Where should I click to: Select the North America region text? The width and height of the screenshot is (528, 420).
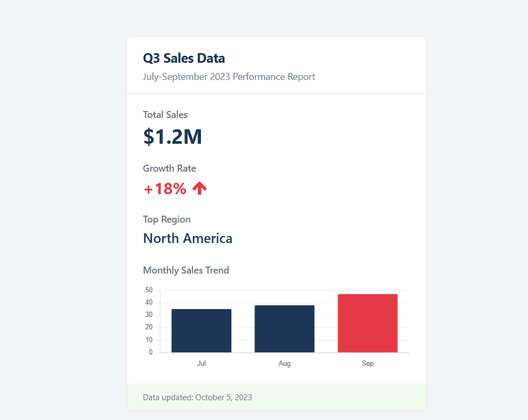click(188, 238)
